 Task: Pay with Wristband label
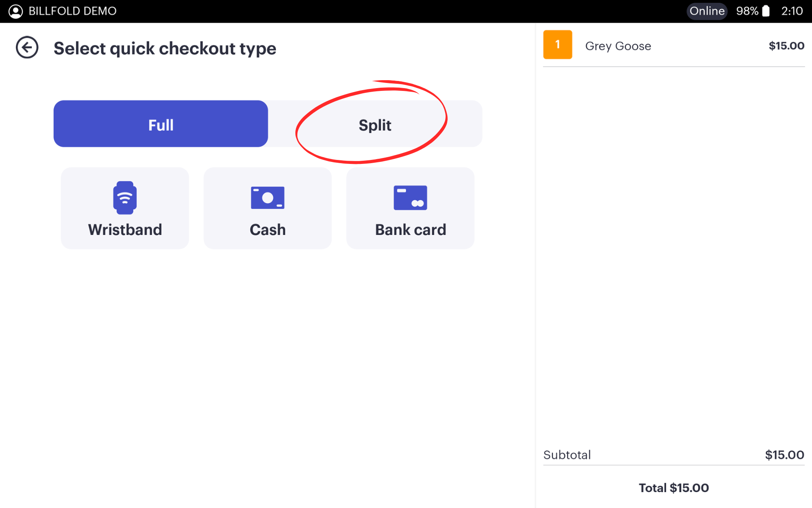125,230
